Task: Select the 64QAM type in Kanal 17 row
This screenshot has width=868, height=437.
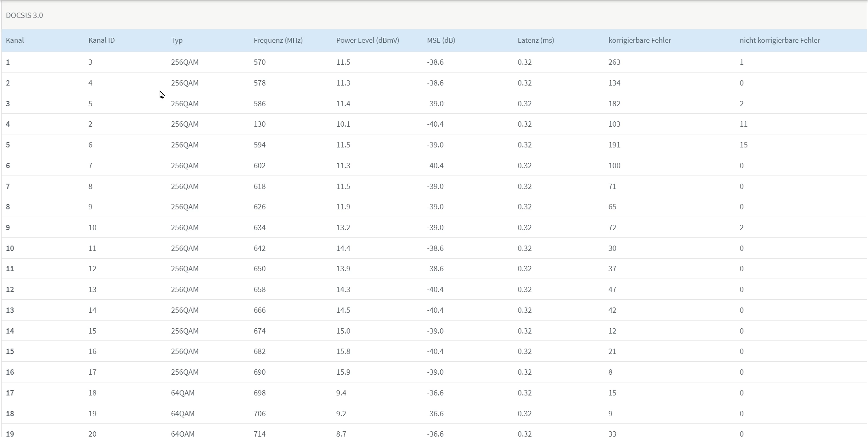Action: click(182, 393)
